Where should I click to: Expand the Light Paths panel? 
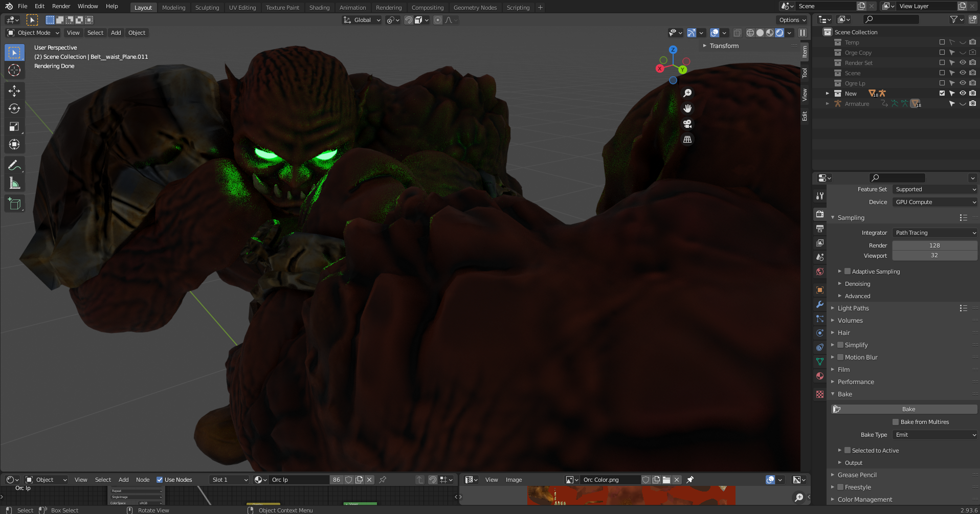[853, 308]
